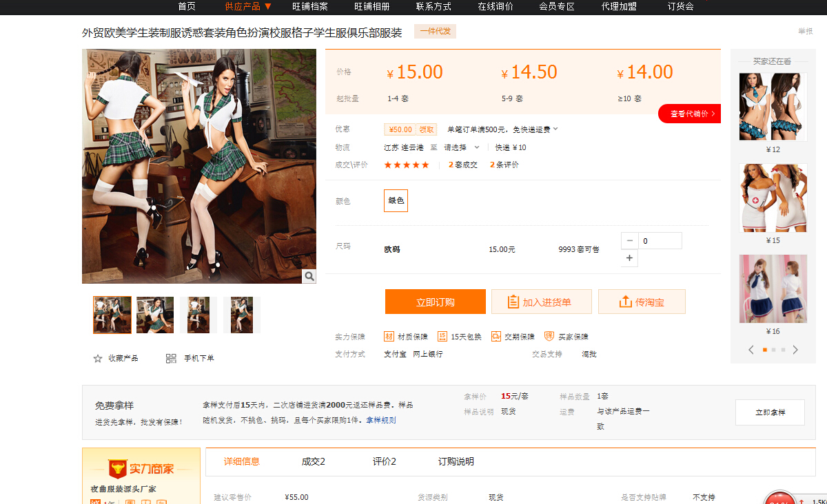Click the 材质保障 guarantee icon
Screen dimensions: 827x504
click(389, 337)
